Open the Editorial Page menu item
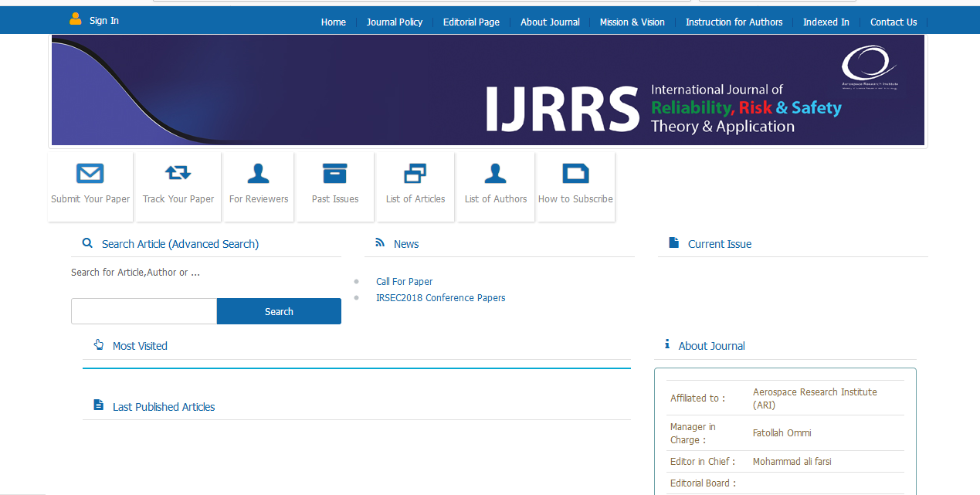This screenshot has height=495, width=980. pyautogui.click(x=471, y=22)
